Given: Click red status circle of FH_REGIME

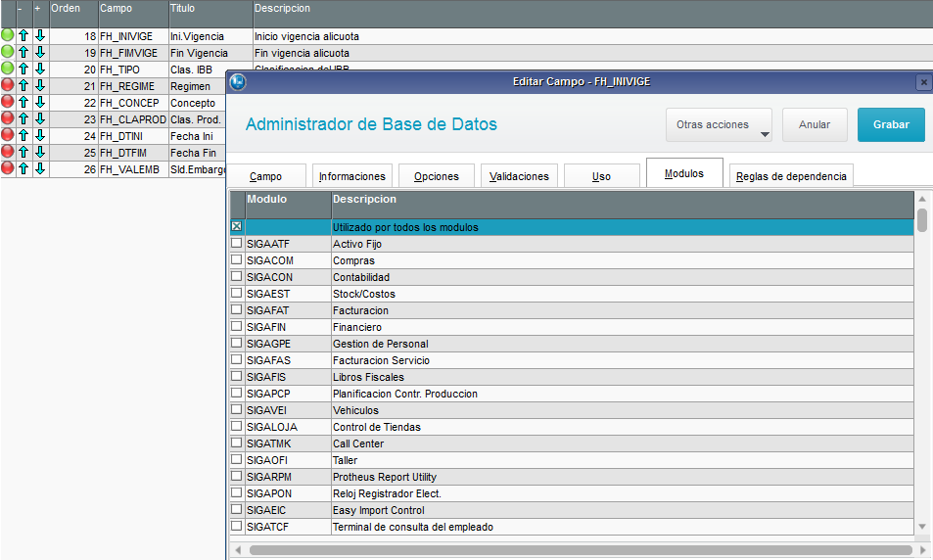Looking at the screenshot, I should [x=7, y=85].
